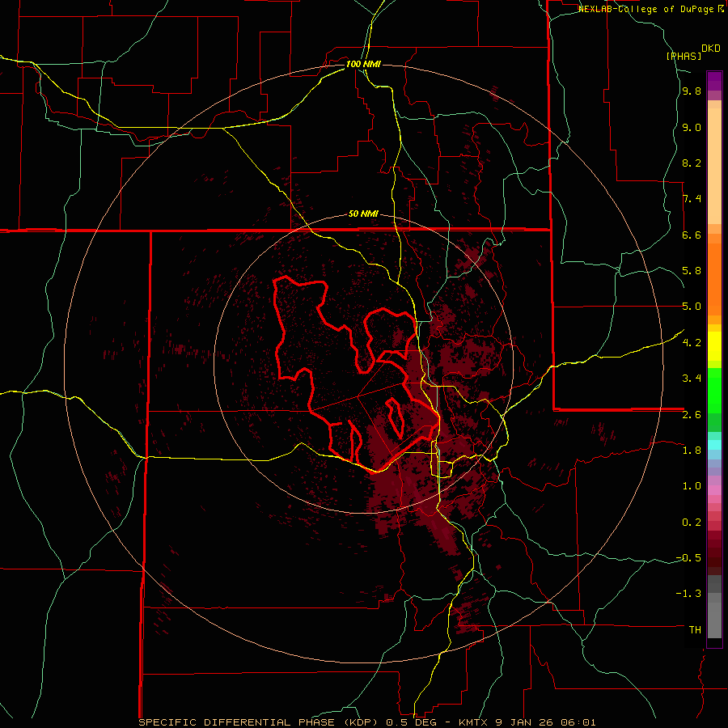Select the 1.0 scale value
This screenshot has height=728, width=728.
[692, 485]
